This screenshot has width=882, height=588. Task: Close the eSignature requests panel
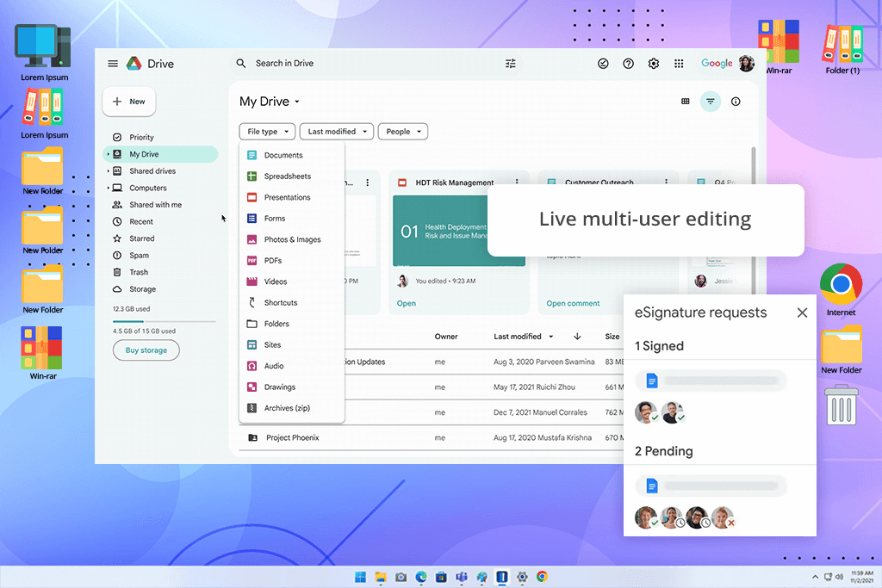tap(802, 313)
